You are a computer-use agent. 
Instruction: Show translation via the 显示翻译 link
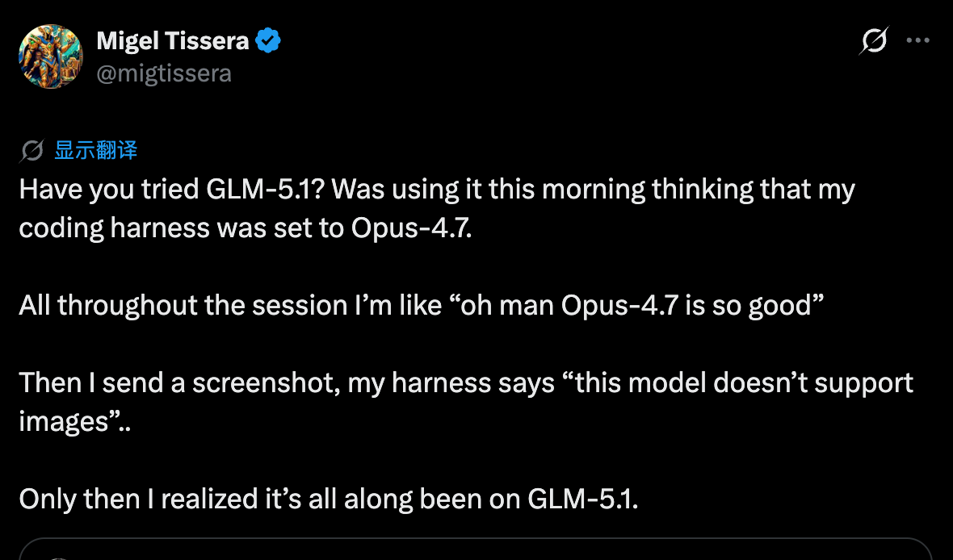95,150
